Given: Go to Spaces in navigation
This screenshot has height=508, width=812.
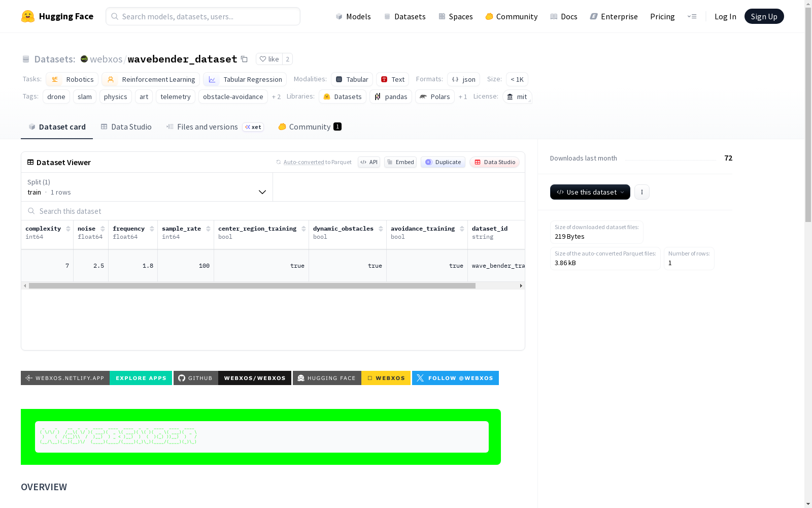Looking at the screenshot, I should click(x=456, y=16).
